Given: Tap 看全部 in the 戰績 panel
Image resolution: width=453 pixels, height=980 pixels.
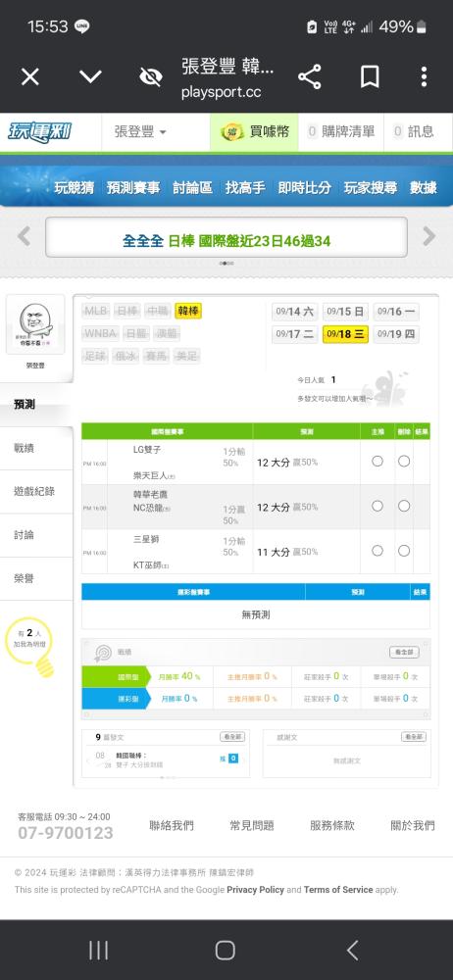Looking at the screenshot, I should pyautogui.click(x=404, y=652).
